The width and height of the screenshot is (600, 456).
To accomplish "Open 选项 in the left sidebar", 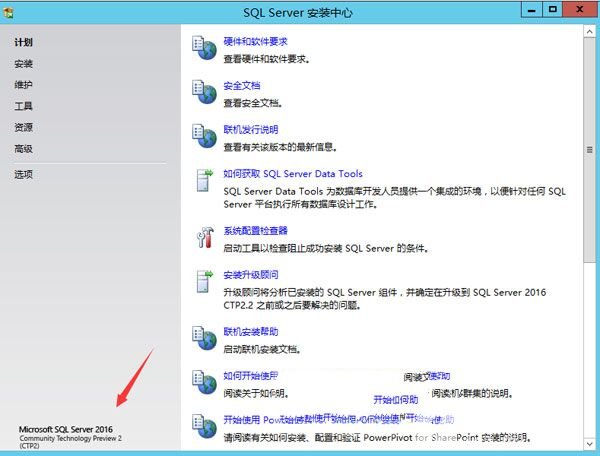I will point(24,174).
